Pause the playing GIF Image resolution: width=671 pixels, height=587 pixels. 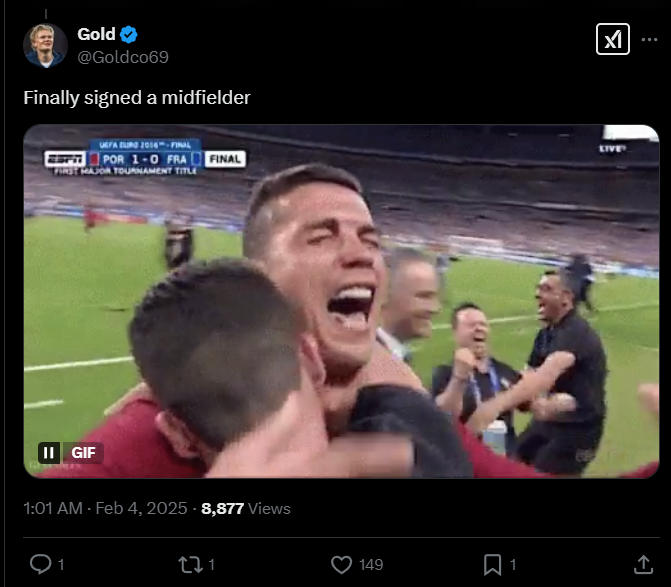point(48,452)
